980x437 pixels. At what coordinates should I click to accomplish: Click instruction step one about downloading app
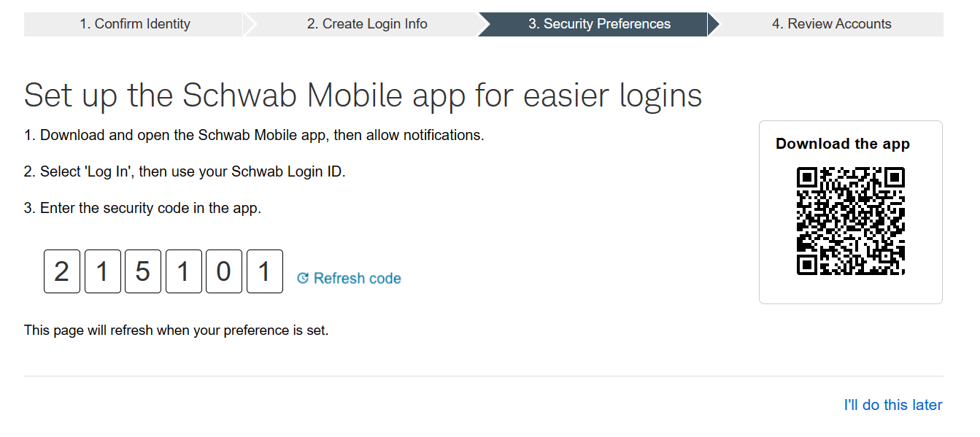click(x=254, y=135)
